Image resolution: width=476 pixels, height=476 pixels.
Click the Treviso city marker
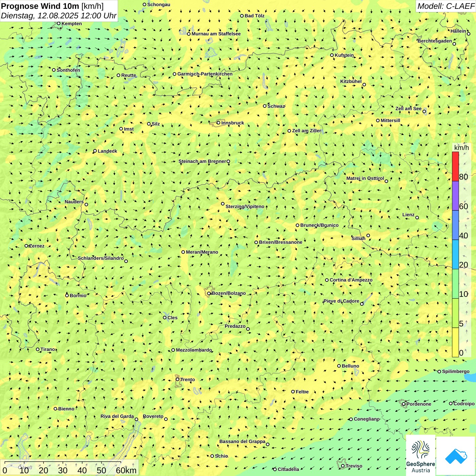pos(343,466)
